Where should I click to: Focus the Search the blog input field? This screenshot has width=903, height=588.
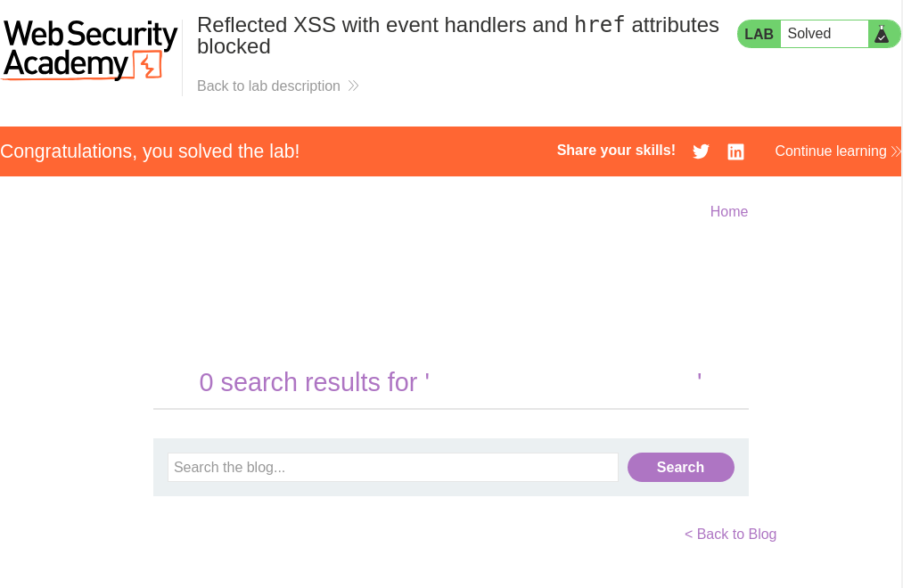(392, 467)
